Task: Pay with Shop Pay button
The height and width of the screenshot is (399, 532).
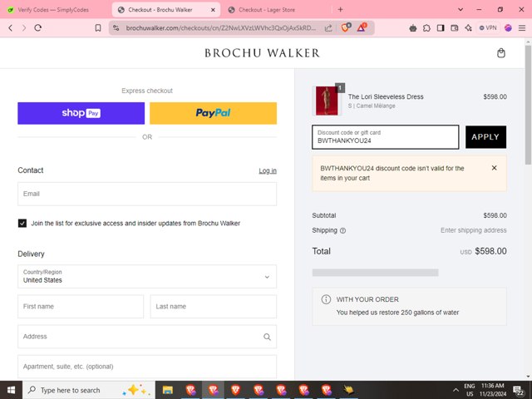Action: (81, 113)
